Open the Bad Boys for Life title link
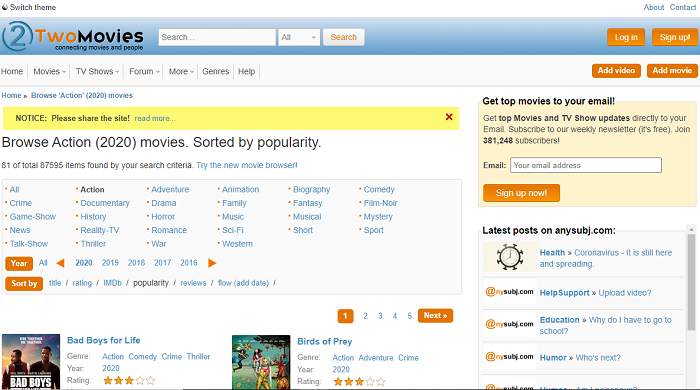Screen dimensions: 700x390 [x=104, y=340]
